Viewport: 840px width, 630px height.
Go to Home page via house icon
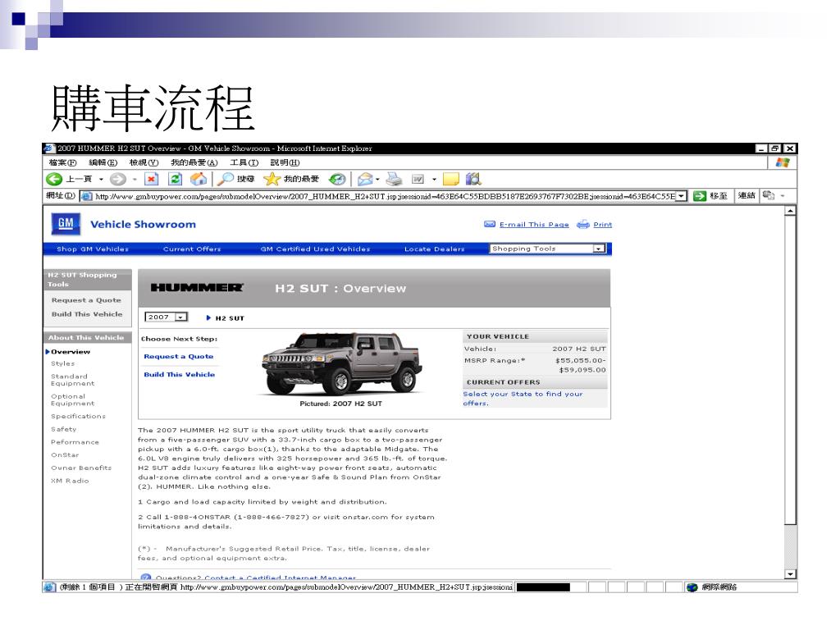pos(199,179)
